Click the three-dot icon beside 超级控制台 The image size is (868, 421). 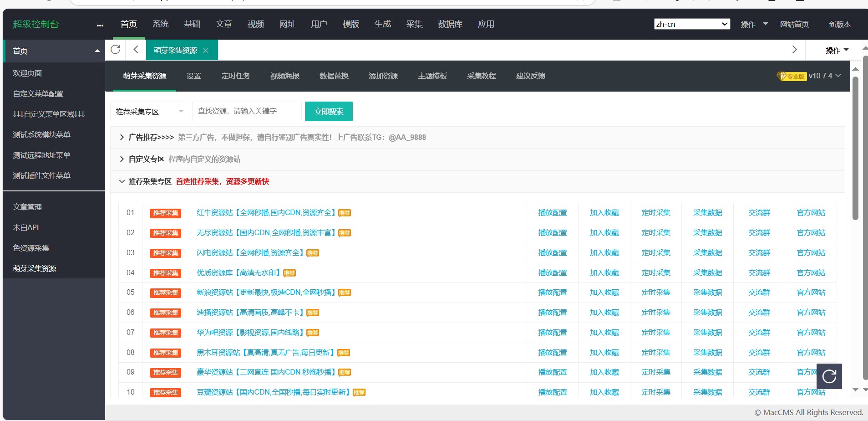point(100,26)
